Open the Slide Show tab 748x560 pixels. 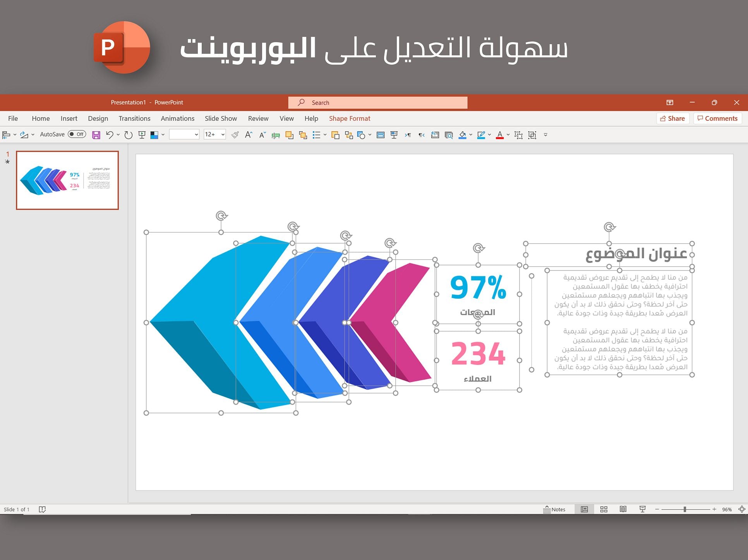220,118
